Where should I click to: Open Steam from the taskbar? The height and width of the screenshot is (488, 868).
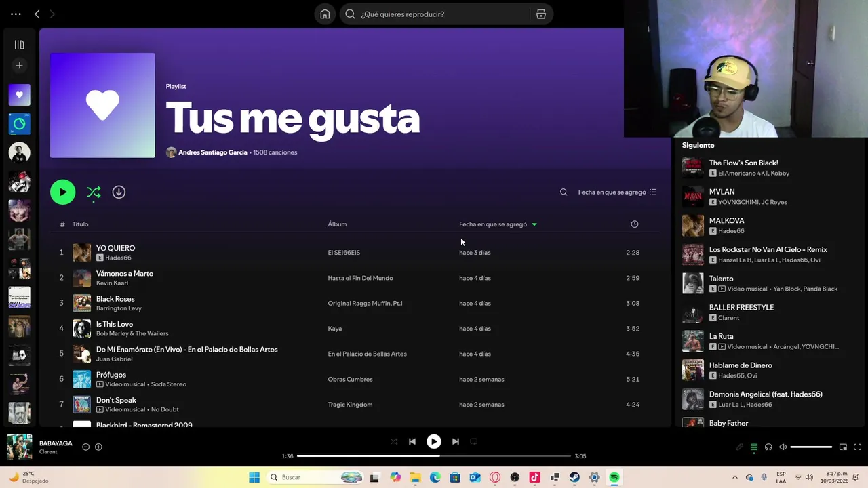574,477
